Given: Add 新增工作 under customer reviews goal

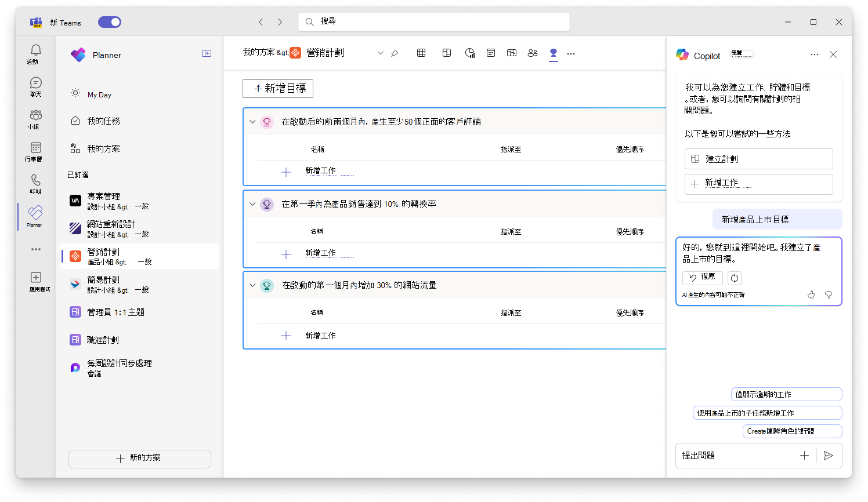Looking at the screenshot, I should [320, 171].
